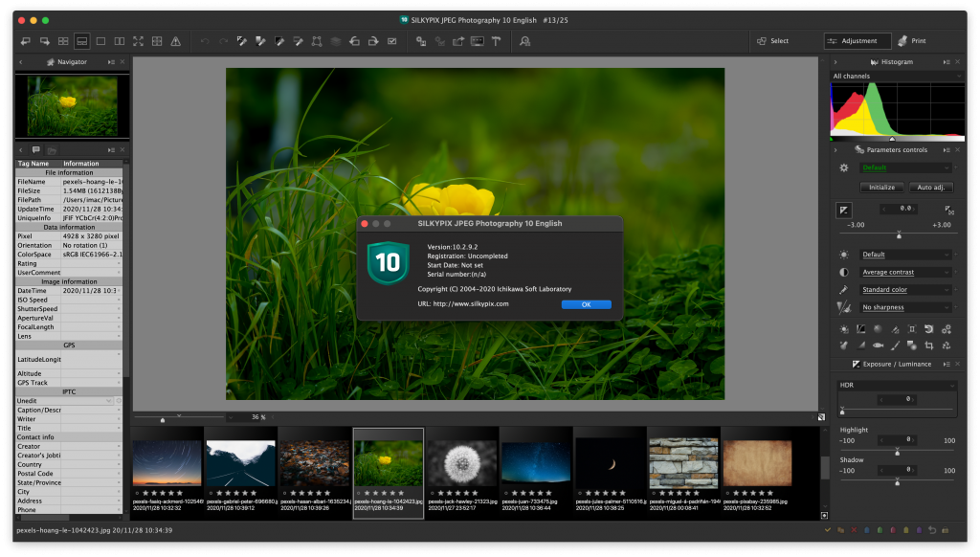This screenshot has height=557, width=980.
Task: Open the slideshow/display screen toolbar icon
Action: coord(478,41)
